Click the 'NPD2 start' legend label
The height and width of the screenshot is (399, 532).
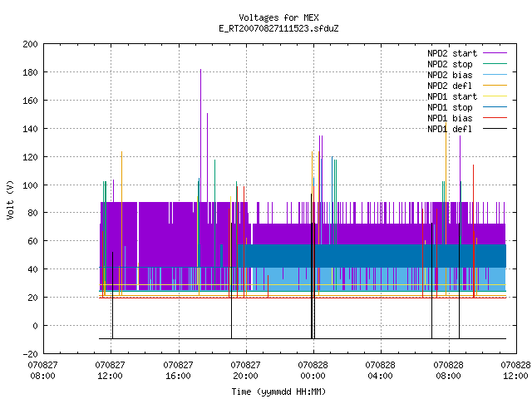(452, 53)
